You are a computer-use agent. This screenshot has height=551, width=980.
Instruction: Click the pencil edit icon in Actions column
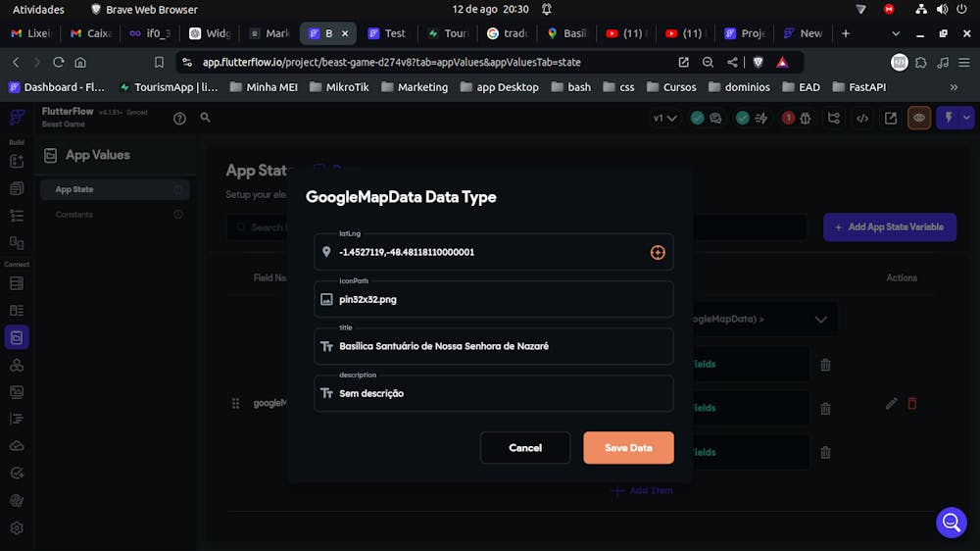[x=891, y=403]
